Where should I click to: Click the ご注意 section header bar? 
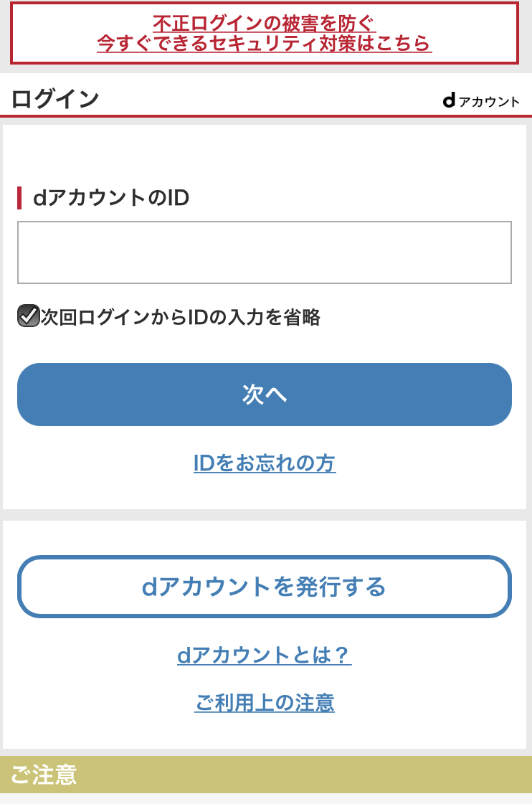[265, 775]
